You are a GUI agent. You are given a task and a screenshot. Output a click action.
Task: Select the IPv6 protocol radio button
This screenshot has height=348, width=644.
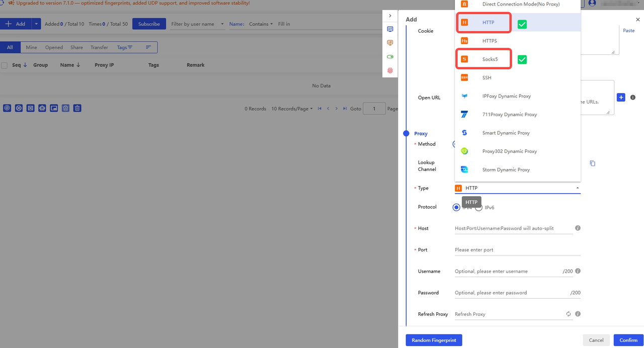[479, 207]
